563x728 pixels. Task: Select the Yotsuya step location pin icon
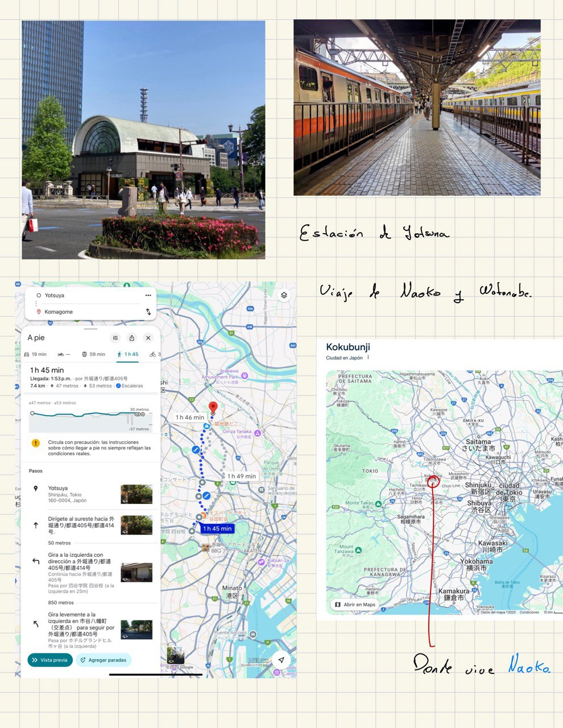click(36, 489)
